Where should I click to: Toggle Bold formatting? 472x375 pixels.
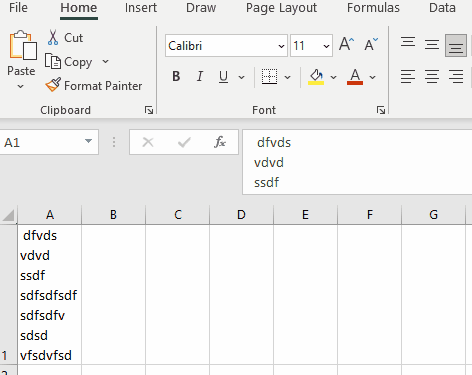point(176,77)
